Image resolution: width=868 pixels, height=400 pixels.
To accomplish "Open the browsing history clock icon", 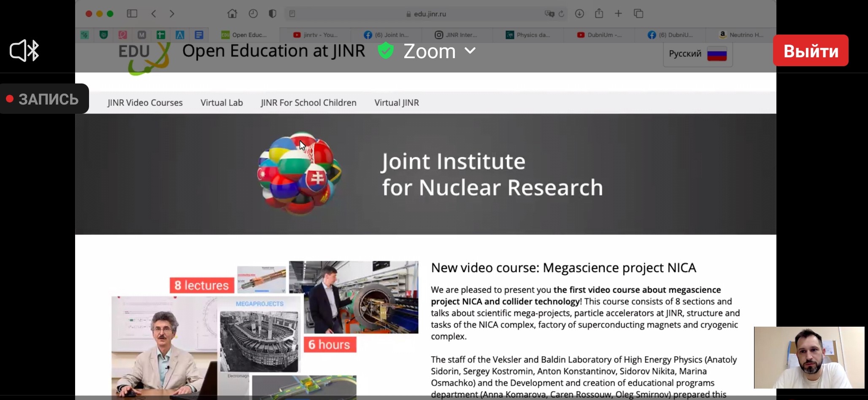I will 253,14.
